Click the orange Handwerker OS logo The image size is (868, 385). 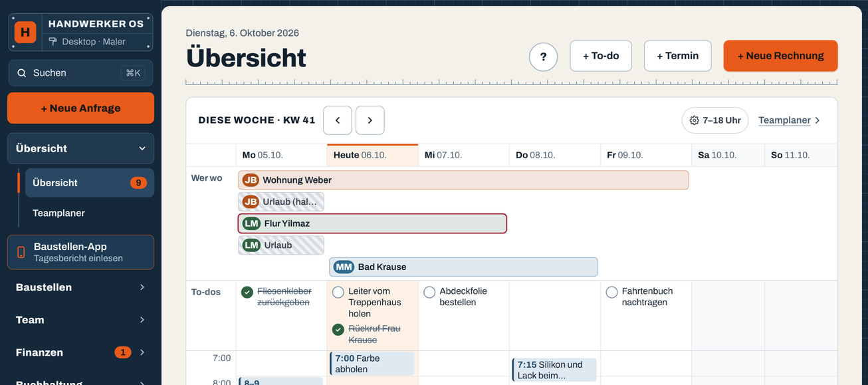[25, 32]
